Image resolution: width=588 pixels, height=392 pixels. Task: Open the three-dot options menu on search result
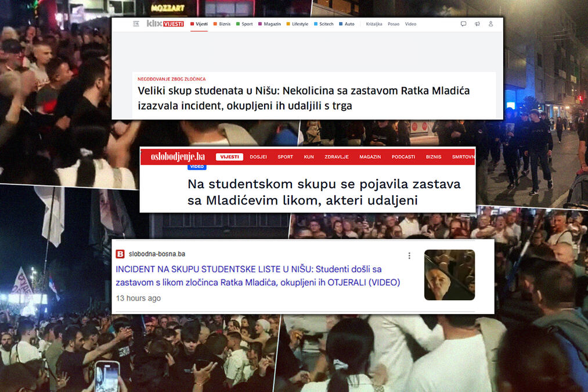pyautogui.click(x=409, y=256)
